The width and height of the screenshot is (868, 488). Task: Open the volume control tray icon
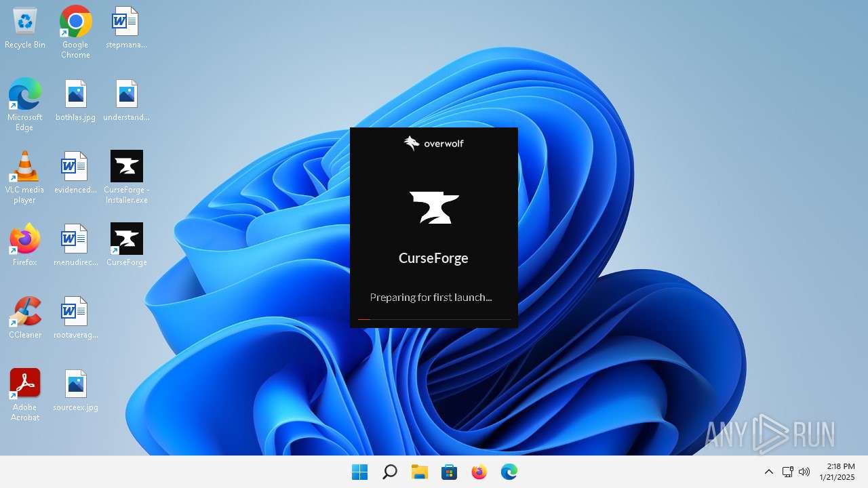(x=804, y=472)
